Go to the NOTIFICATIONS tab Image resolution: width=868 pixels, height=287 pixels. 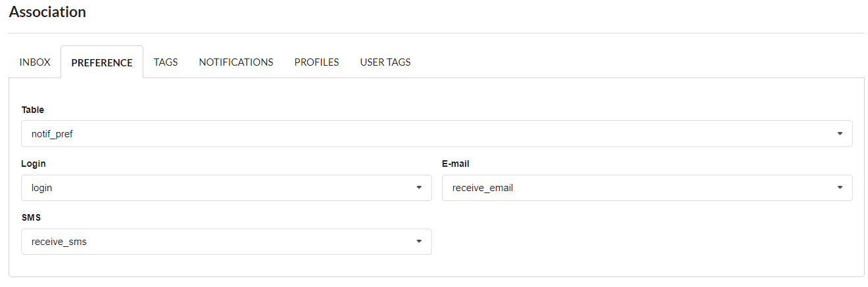(x=236, y=62)
